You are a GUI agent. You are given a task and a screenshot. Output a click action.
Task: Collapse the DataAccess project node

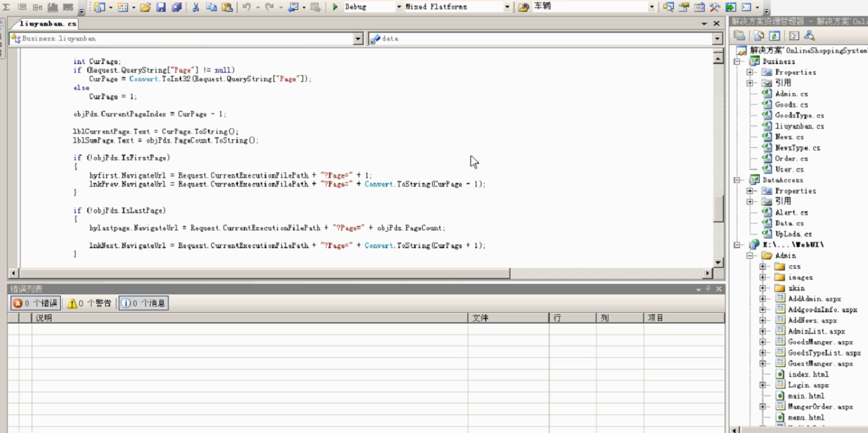[x=738, y=180]
